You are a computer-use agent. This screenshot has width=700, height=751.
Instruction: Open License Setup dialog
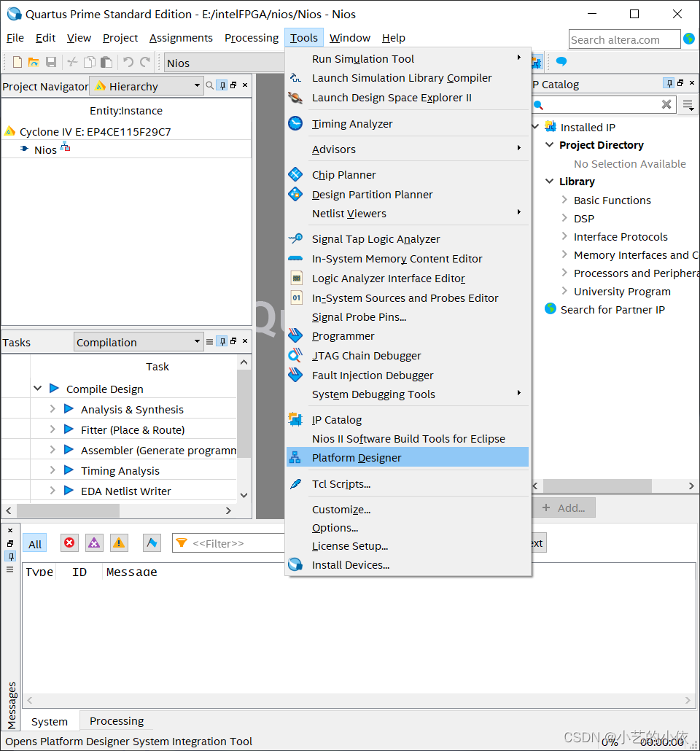(408, 546)
